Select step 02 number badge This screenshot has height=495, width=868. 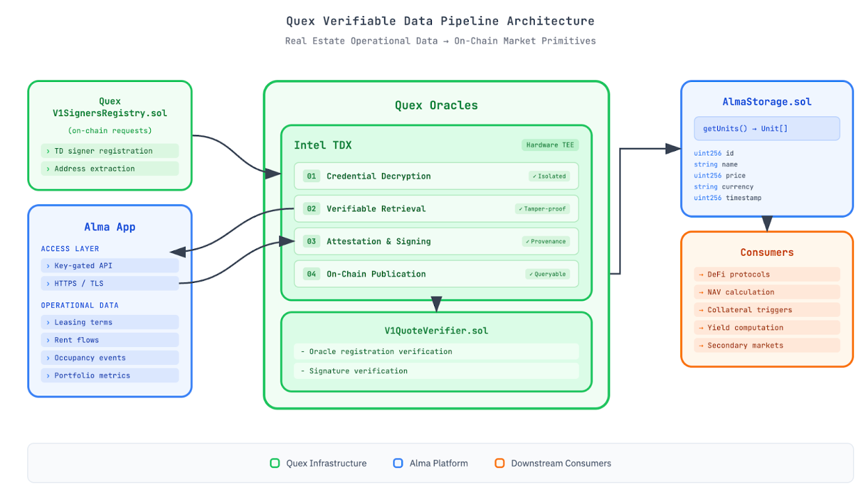coord(312,209)
